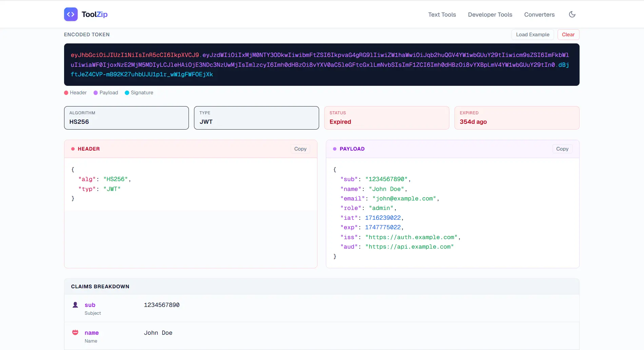Image resolution: width=644 pixels, height=350 pixels.
Task: Click the Status Expired card
Action: point(387,118)
